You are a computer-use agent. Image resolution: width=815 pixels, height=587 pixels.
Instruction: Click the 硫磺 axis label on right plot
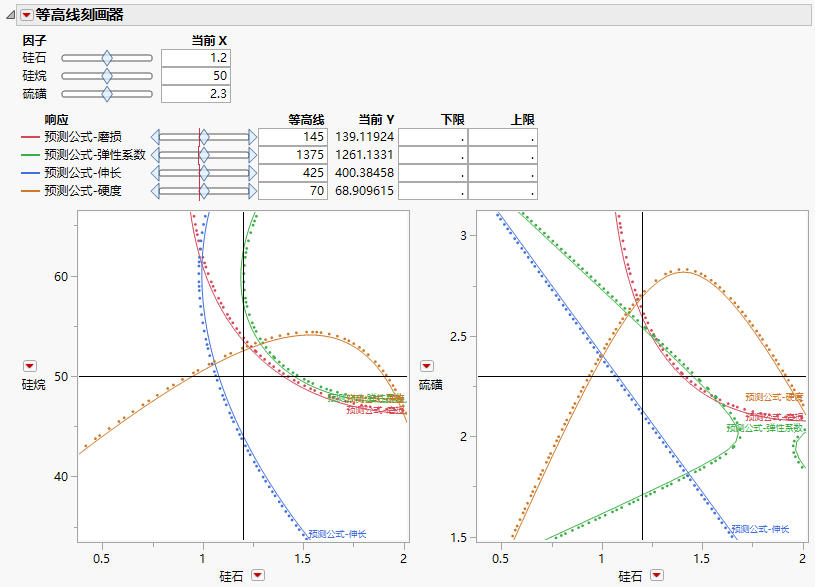pos(430,385)
